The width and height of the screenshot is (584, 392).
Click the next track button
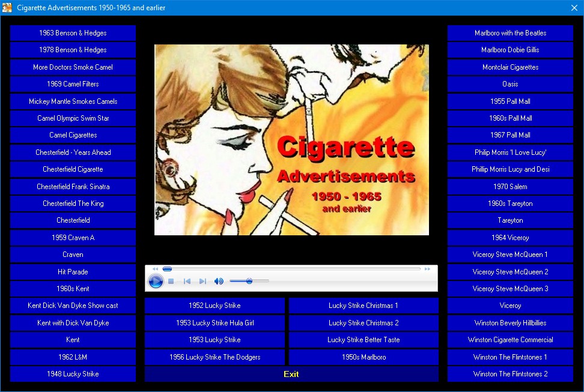pos(202,281)
